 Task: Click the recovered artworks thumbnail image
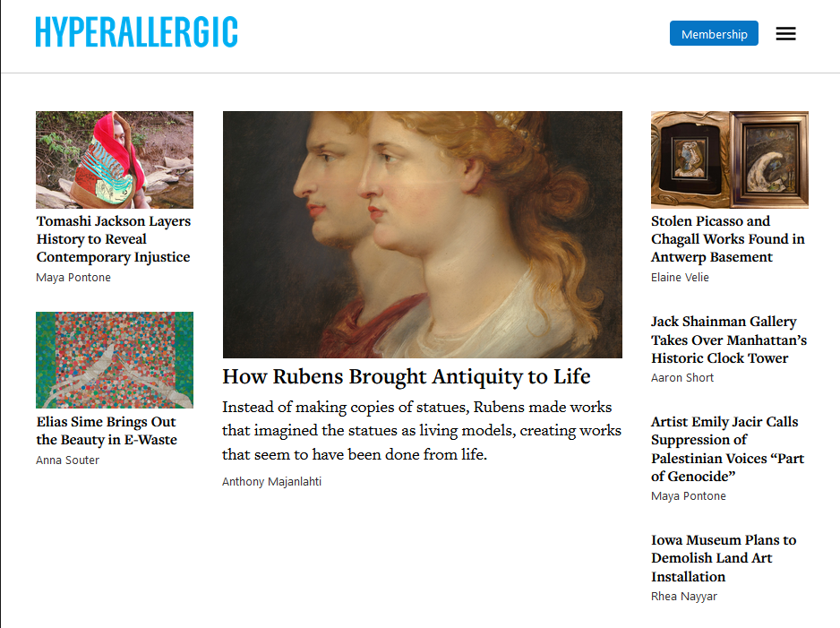click(x=729, y=159)
